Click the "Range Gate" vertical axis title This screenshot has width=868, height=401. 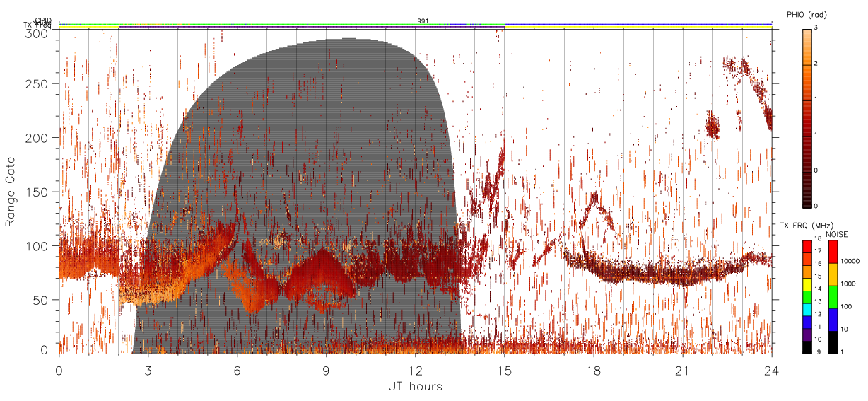(11, 193)
